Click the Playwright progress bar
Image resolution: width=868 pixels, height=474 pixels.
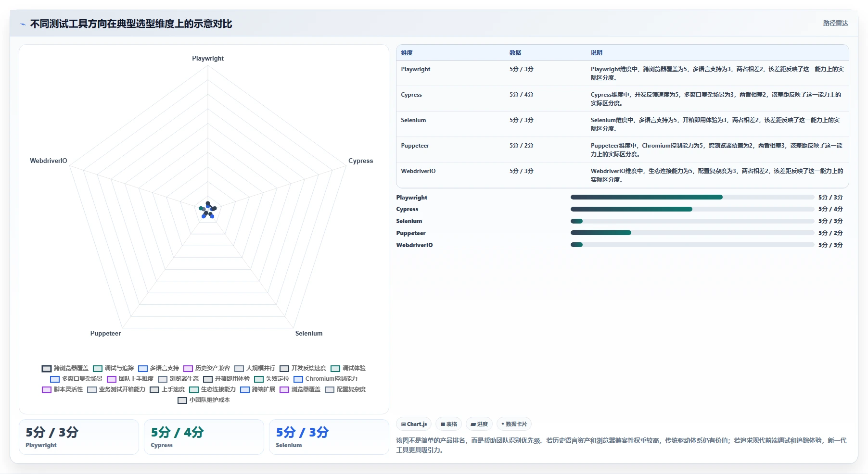coord(692,197)
